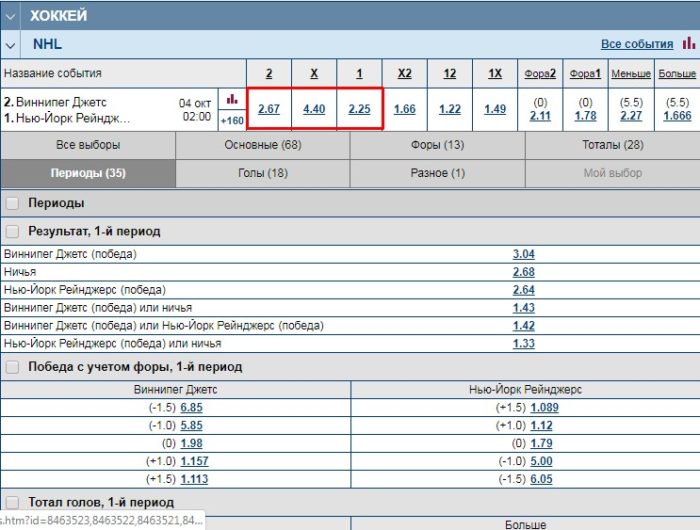This screenshot has height=530, width=700.
Task: Collapse the ХОККЕЙ section chevron
Action: coord(10,16)
